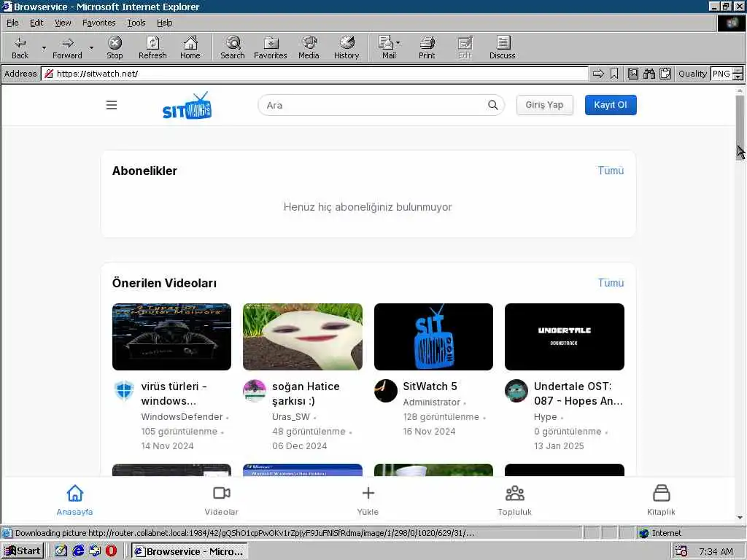Click the Forward toolbar button
This screenshot has width=747, height=560.
click(67, 47)
